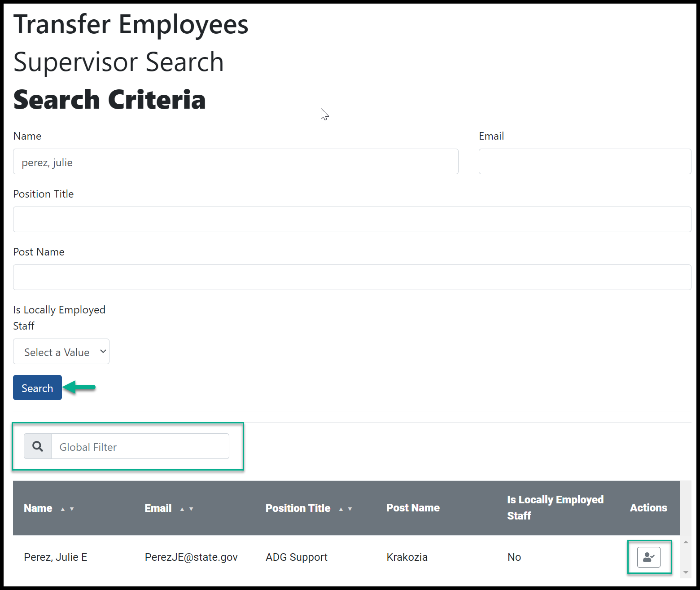The height and width of the screenshot is (590, 700).
Task: Click the 'Search Criteria' heading
Action: [x=109, y=99]
